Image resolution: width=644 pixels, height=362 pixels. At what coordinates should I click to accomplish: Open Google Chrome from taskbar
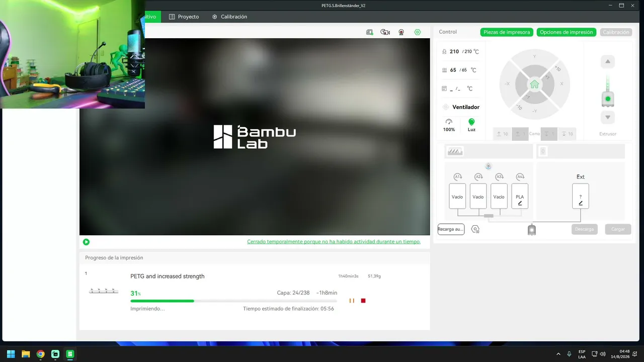(40, 354)
